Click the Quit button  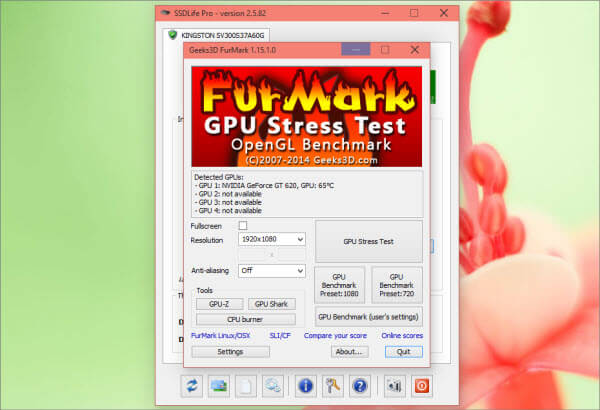click(x=403, y=351)
